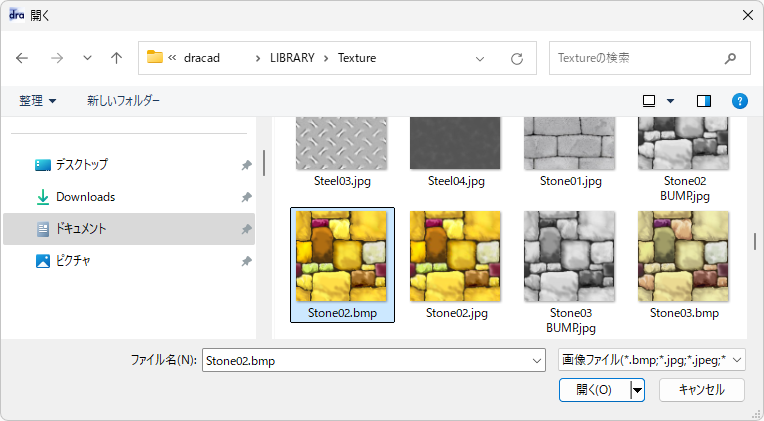Image resolution: width=764 pixels, height=421 pixels.
Task: Open the address bar history dropdown
Action: pos(480,59)
